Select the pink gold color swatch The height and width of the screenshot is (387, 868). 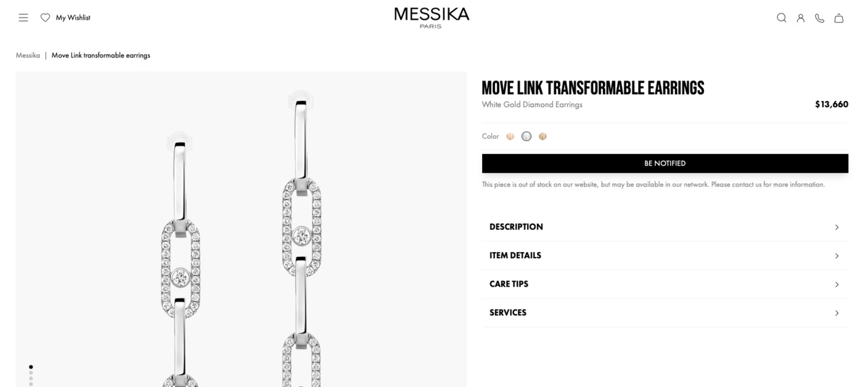[510, 136]
